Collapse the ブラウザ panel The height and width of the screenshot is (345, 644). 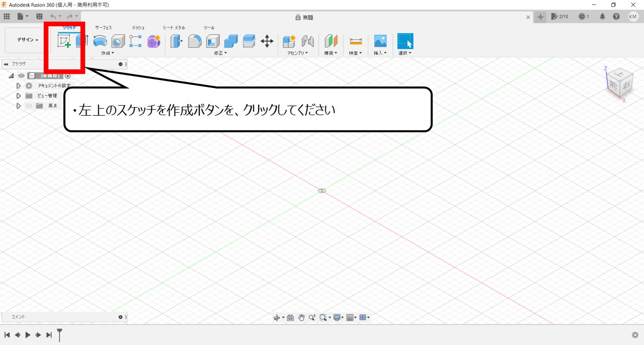pos(6,64)
